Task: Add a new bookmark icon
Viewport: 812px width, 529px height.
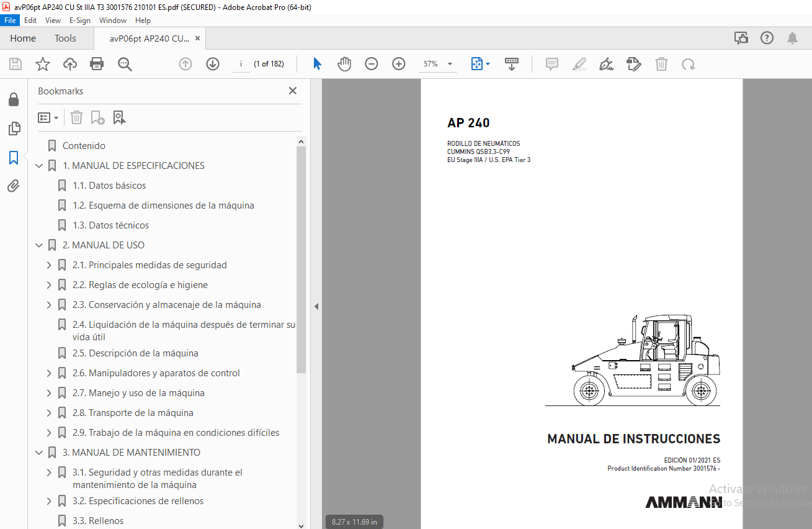Action: pos(97,117)
